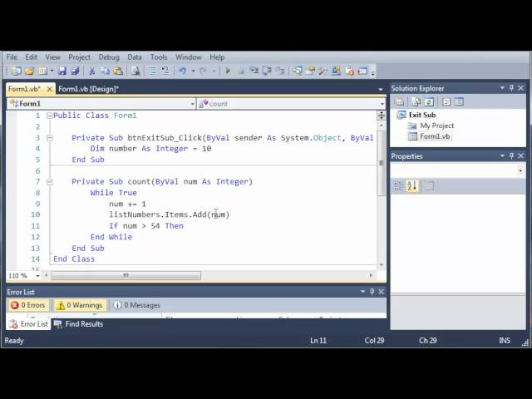
Task: Open My Project in Solution Explorer
Action: click(436, 126)
